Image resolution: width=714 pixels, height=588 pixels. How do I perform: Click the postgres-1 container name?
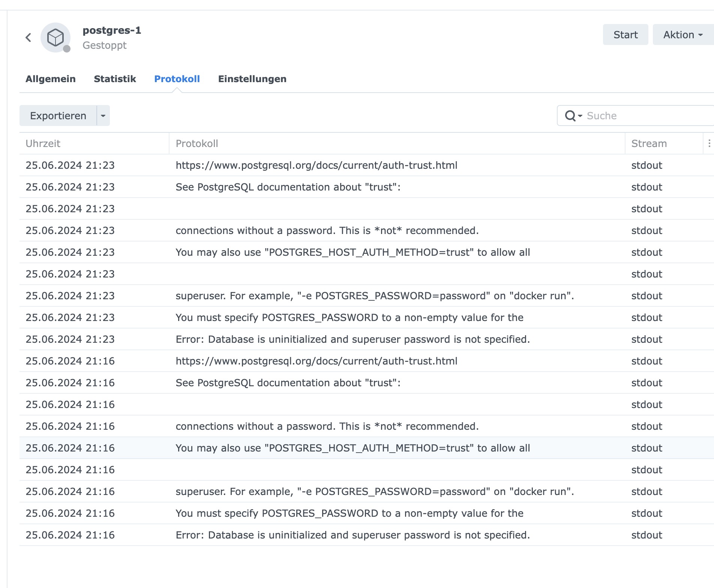pyautogui.click(x=112, y=30)
